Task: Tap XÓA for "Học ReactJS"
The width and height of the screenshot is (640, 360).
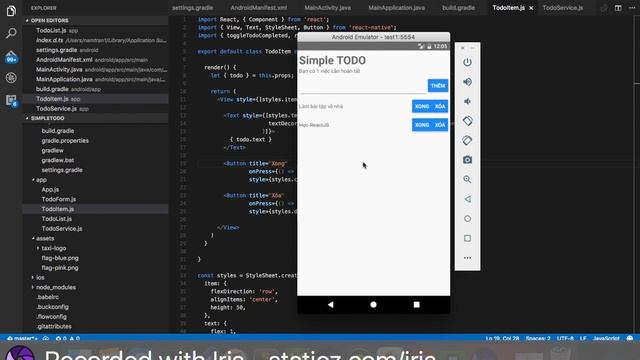Action: [440, 125]
